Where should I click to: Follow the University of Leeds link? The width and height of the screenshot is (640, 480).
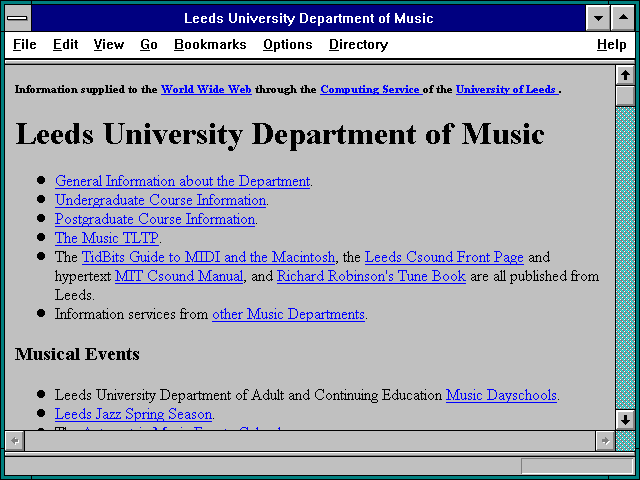point(507,89)
